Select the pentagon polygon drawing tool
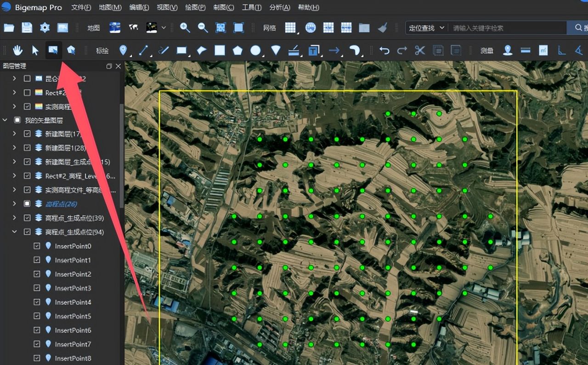588x365 pixels. [237, 51]
